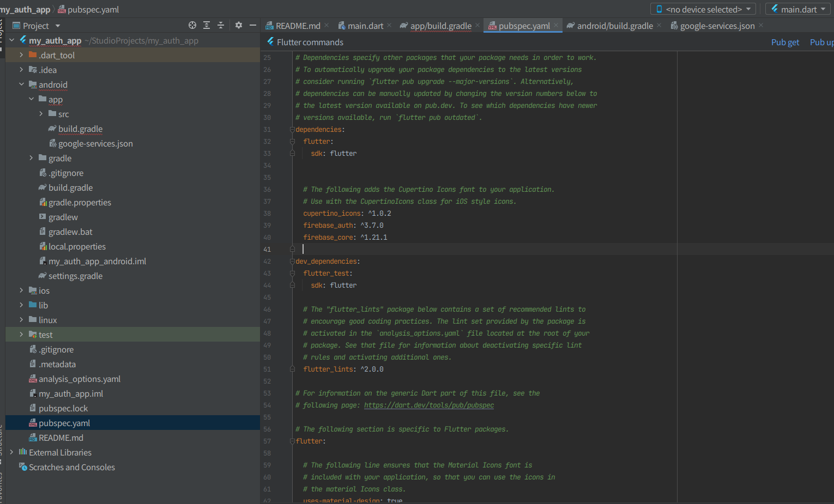Screen dimensions: 834x504
Task: Close the google-services.json editor tab
Action: 761,26
